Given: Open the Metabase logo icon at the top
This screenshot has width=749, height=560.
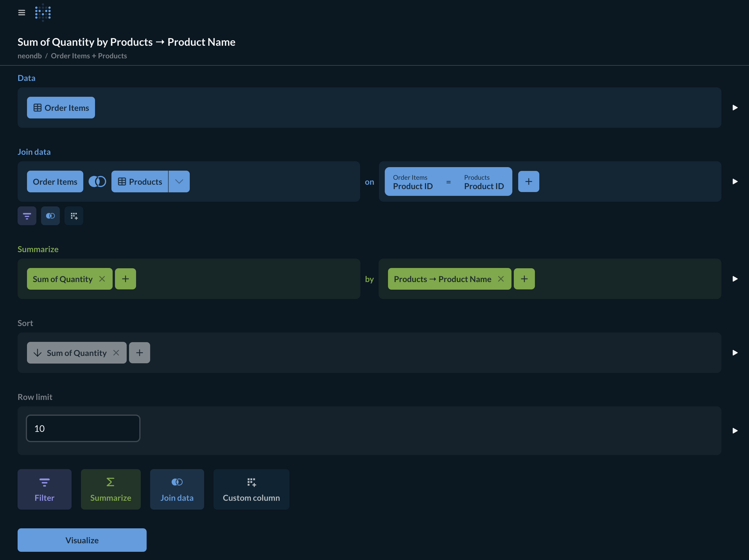Looking at the screenshot, I should pos(43,13).
